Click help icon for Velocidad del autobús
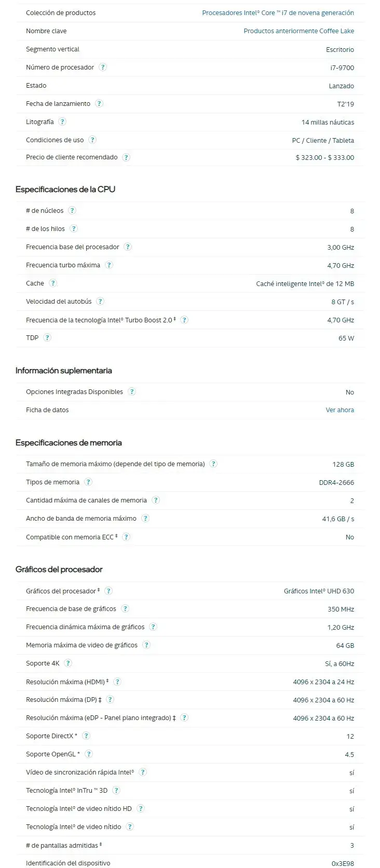Viewport: 380px width, 868px height. (x=100, y=302)
